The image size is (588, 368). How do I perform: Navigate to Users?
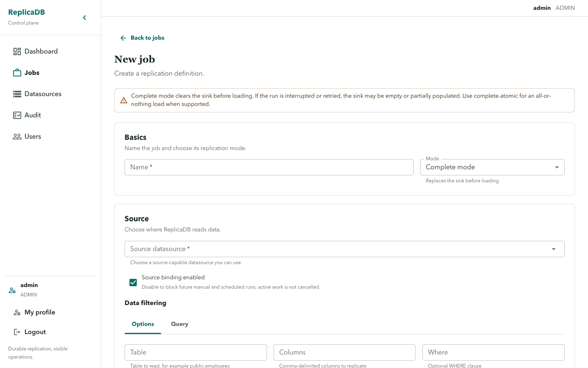[51, 137]
